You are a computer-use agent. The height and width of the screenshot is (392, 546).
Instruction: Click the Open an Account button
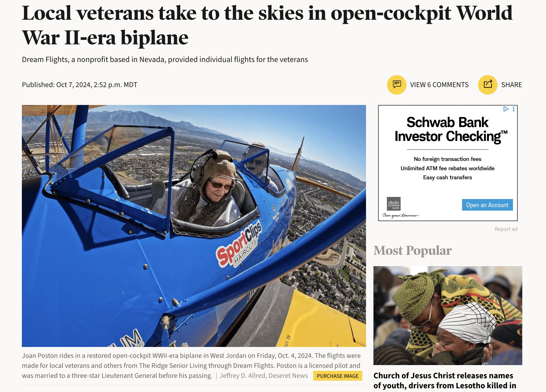(487, 205)
